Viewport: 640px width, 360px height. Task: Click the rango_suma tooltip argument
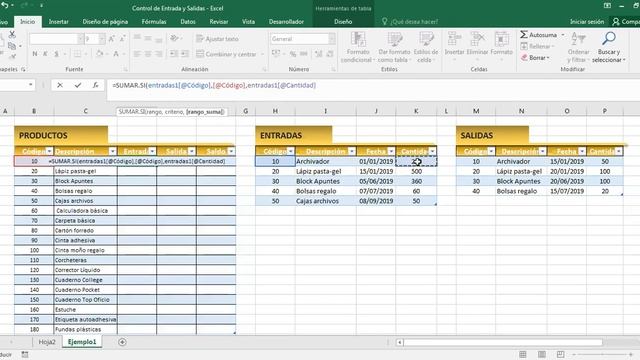205,112
